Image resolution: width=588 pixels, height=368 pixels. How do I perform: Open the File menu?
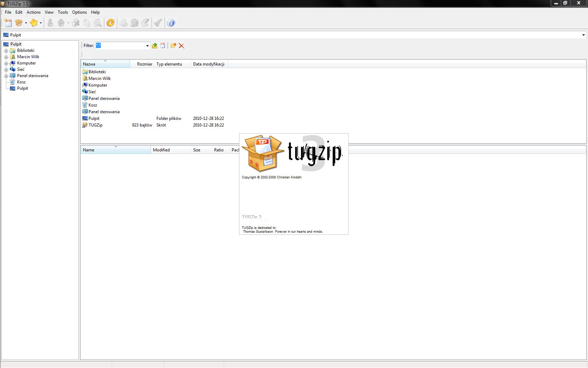8,12
